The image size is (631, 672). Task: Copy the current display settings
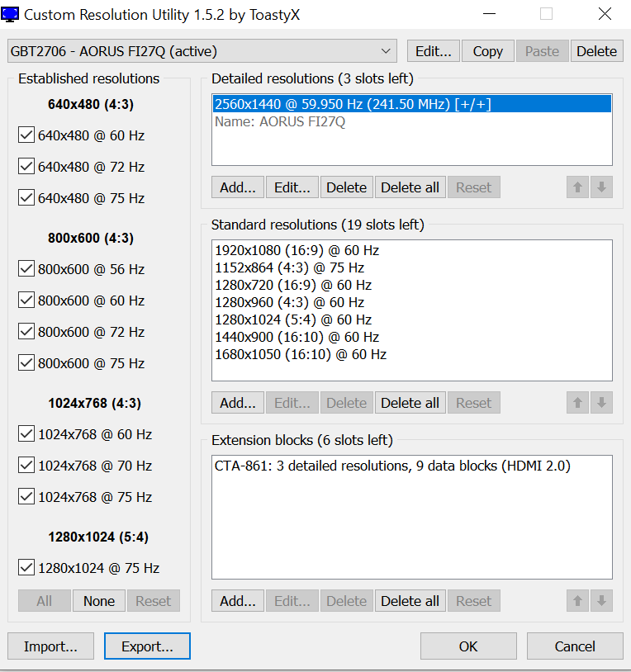tap(488, 51)
